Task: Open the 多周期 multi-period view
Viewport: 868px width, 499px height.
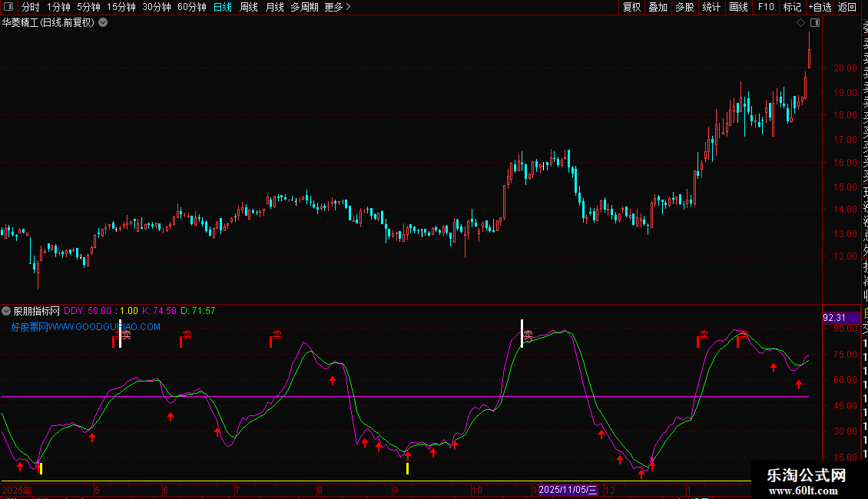Action: 304,7
